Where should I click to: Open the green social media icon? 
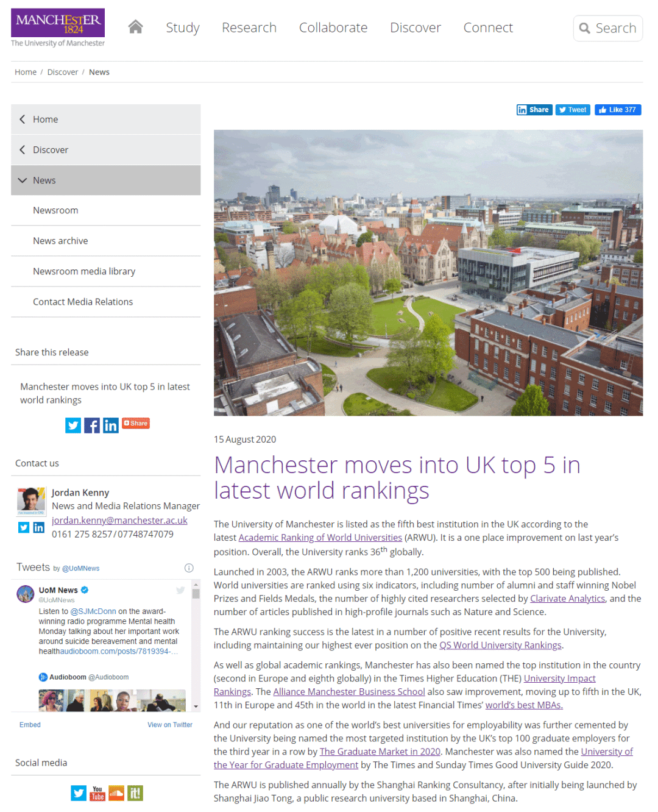click(x=135, y=792)
